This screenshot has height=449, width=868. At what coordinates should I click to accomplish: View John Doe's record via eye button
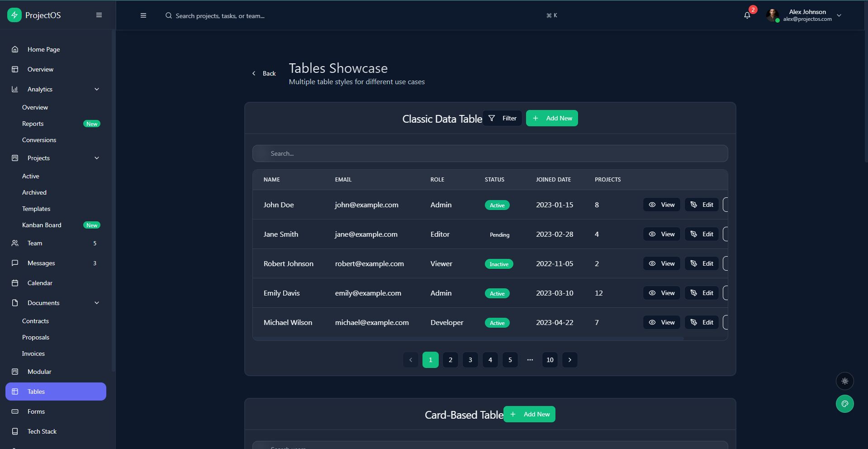pos(661,205)
